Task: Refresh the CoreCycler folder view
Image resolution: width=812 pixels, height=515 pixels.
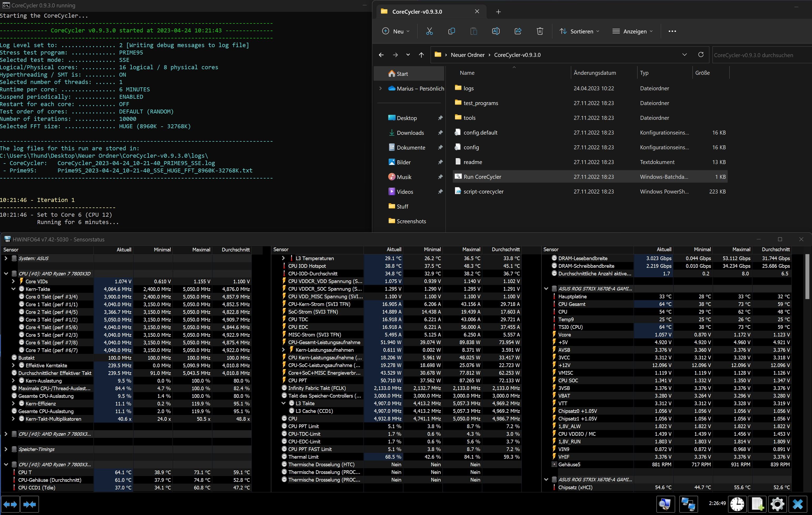Action: [x=701, y=54]
